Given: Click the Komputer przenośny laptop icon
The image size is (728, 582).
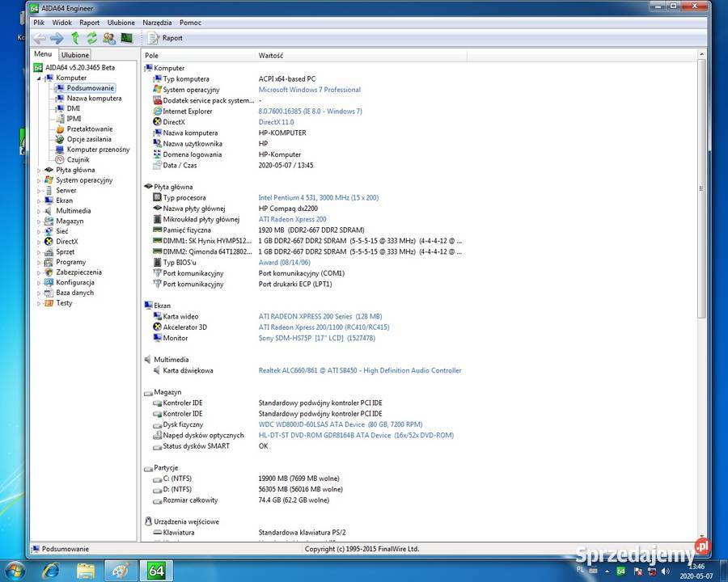Looking at the screenshot, I should coord(59,150).
